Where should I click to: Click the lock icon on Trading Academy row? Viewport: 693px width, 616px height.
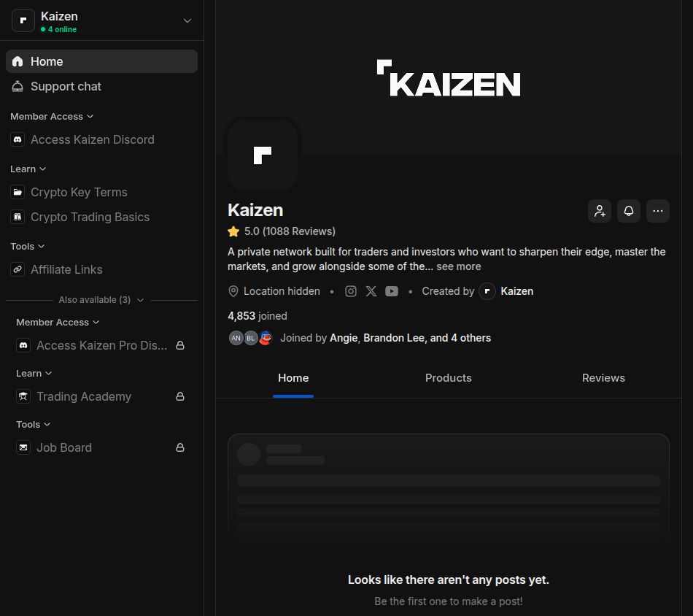[x=180, y=396]
